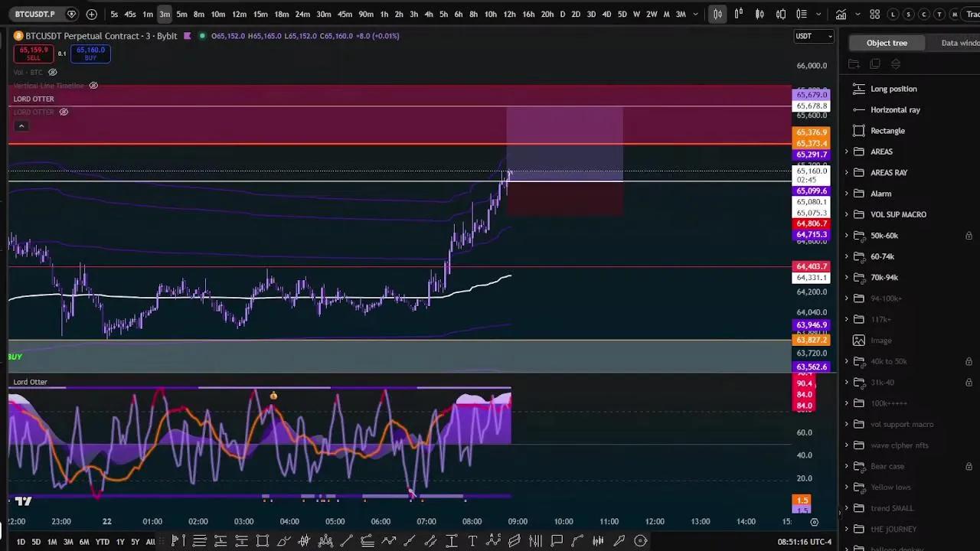Expand the AREAS RAY folder
980x551 pixels.
(846, 172)
